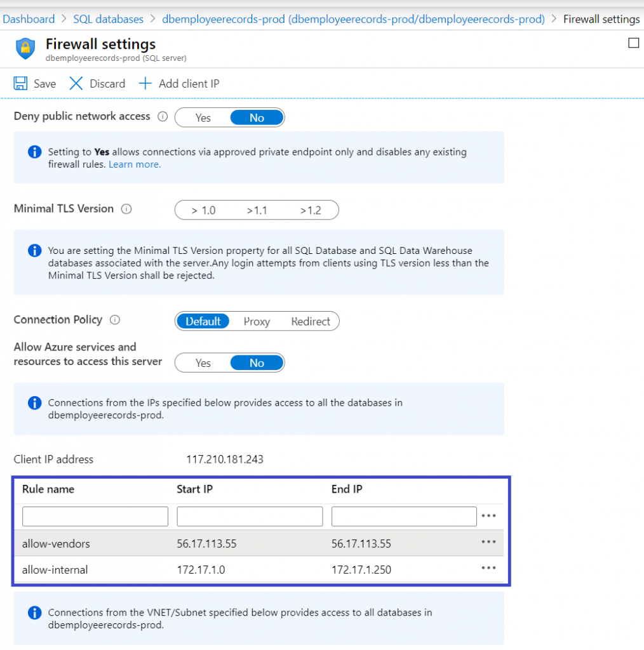Click the Add client IP plus icon
Viewport: 644px width, 650px height.
pyautogui.click(x=145, y=84)
